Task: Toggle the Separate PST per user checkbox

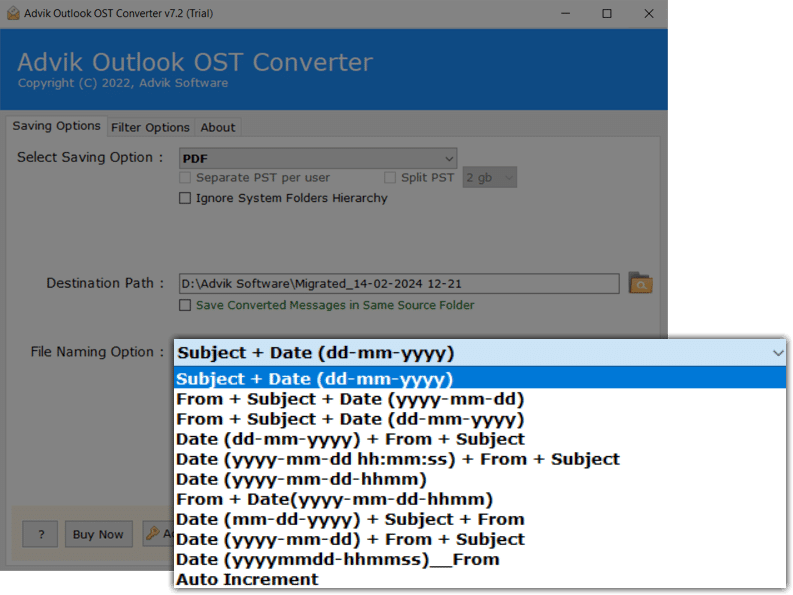Action: (x=185, y=178)
